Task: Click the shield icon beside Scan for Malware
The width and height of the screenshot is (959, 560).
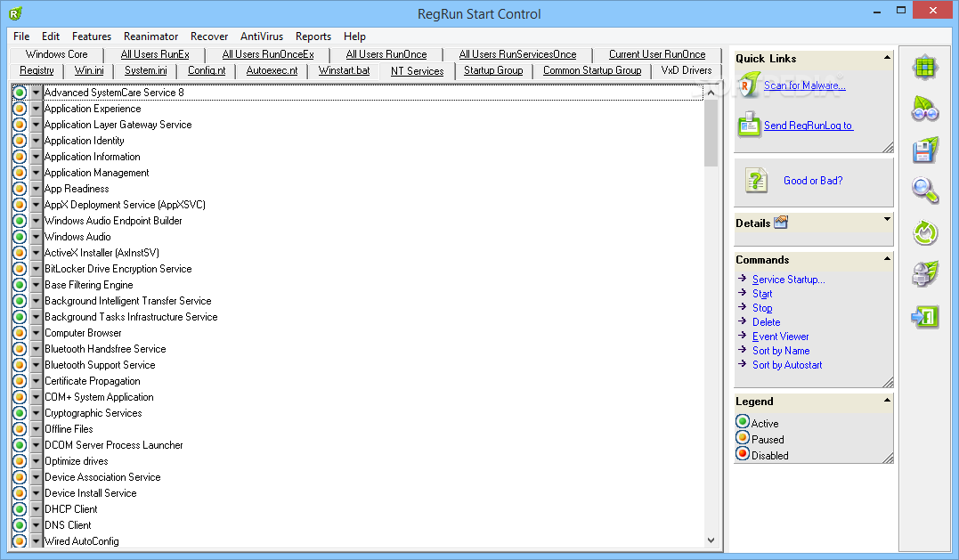Action: (748, 85)
